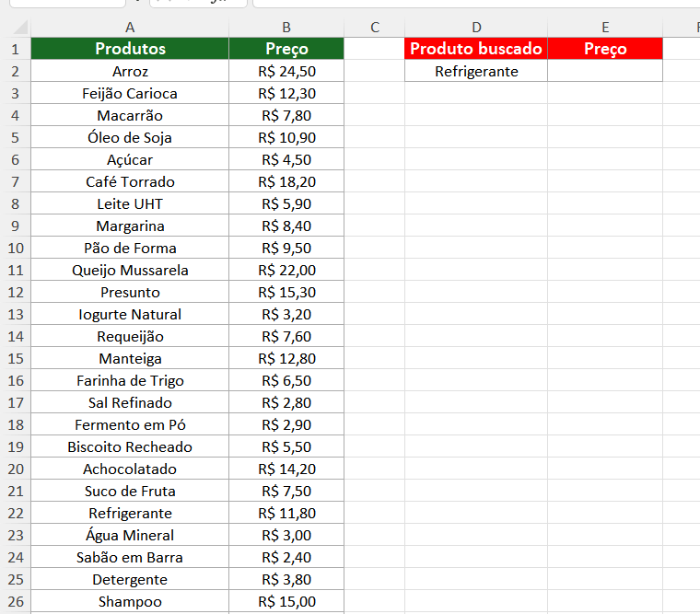Click the Shampoo product cell
The image size is (700, 614).
pos(130,601)
